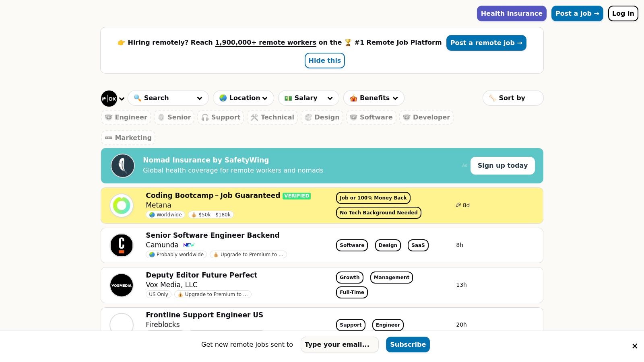Screen dimensions: 644x362
Task: Toggle the Engineer filter tag
Action: click(126, 117)
